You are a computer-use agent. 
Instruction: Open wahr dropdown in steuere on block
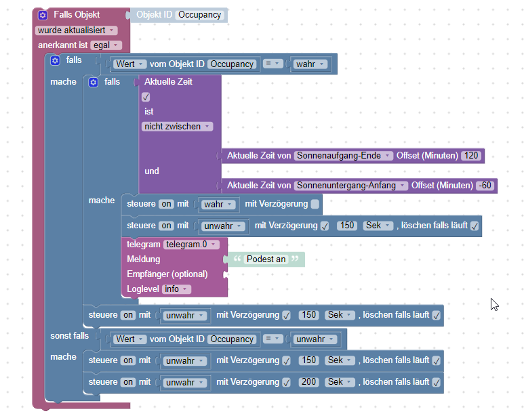pyautogui.click(x=218, y=205)
